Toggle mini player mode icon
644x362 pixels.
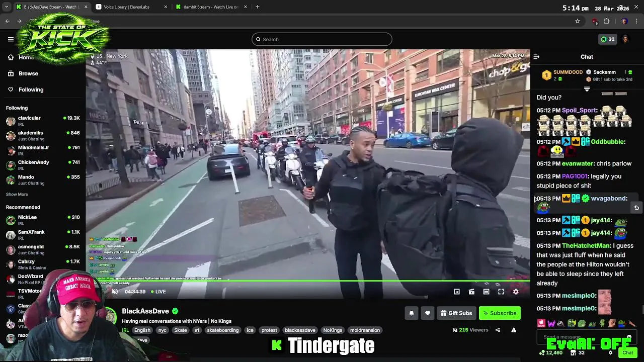click(x=457, y=292)
